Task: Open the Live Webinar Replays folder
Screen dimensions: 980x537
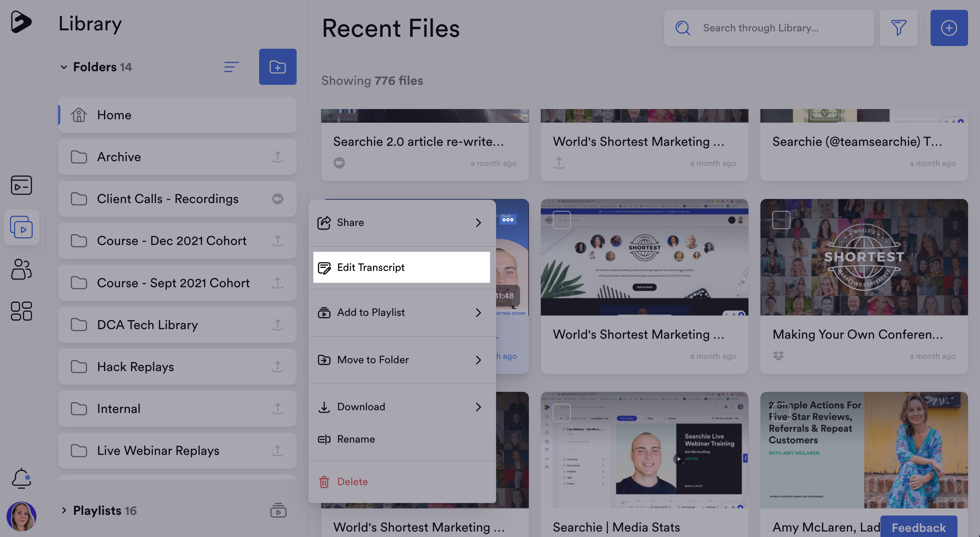Action: click(177, 451)
